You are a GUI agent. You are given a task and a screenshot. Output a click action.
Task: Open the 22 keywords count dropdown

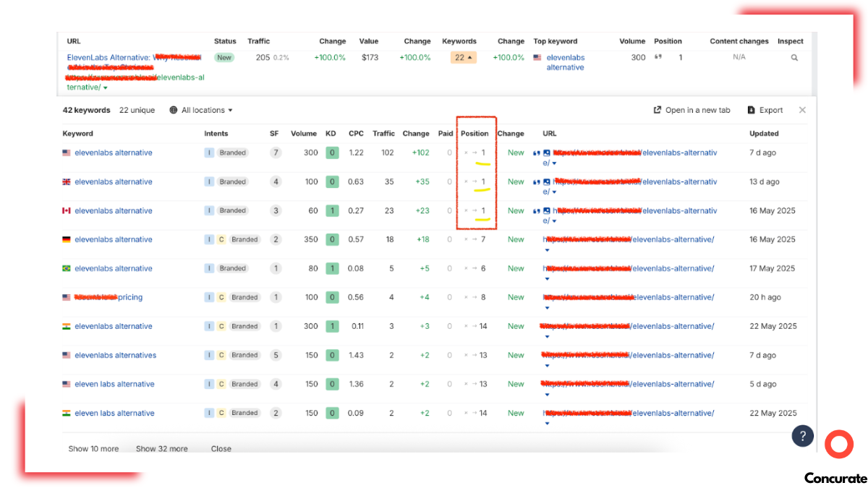pos(464,58)
